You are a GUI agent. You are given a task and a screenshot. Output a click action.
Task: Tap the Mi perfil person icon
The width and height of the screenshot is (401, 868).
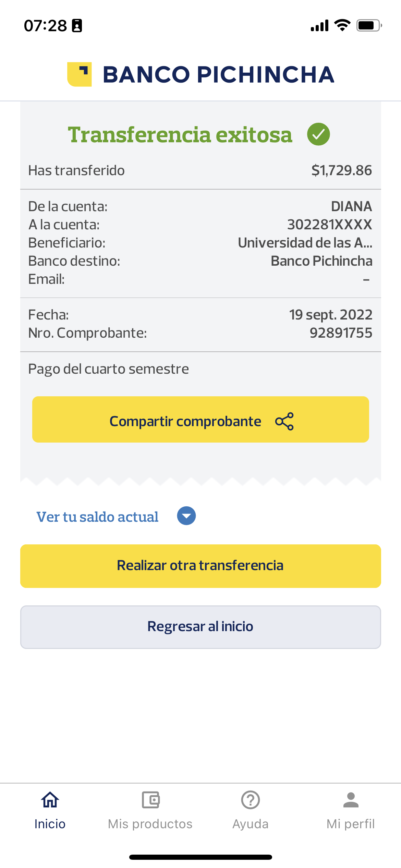[x=351, y=800]
